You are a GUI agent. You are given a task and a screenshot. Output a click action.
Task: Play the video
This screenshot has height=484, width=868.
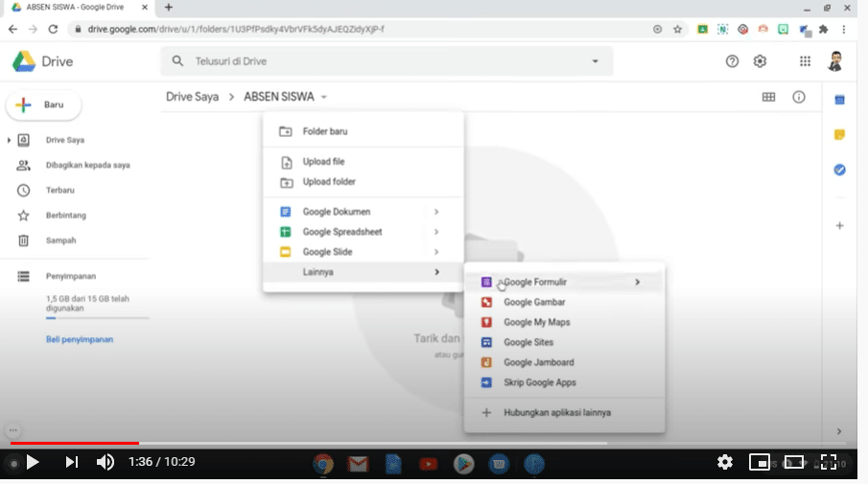33,462
